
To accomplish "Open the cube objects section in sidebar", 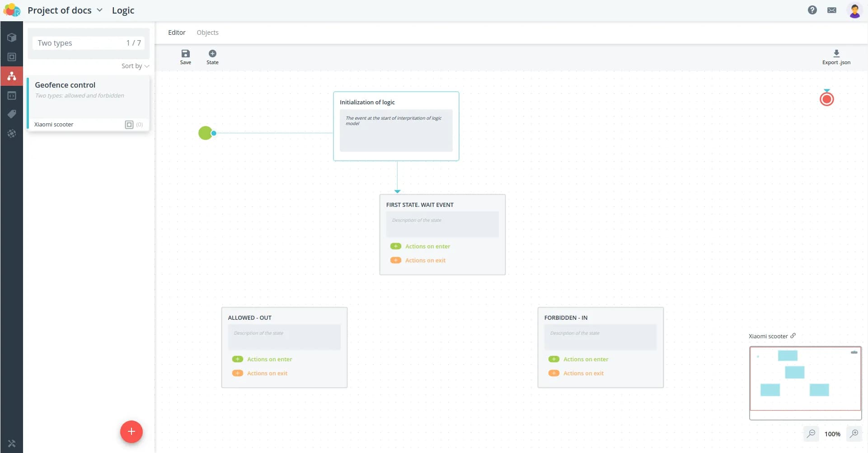I will tap(12, 37).
